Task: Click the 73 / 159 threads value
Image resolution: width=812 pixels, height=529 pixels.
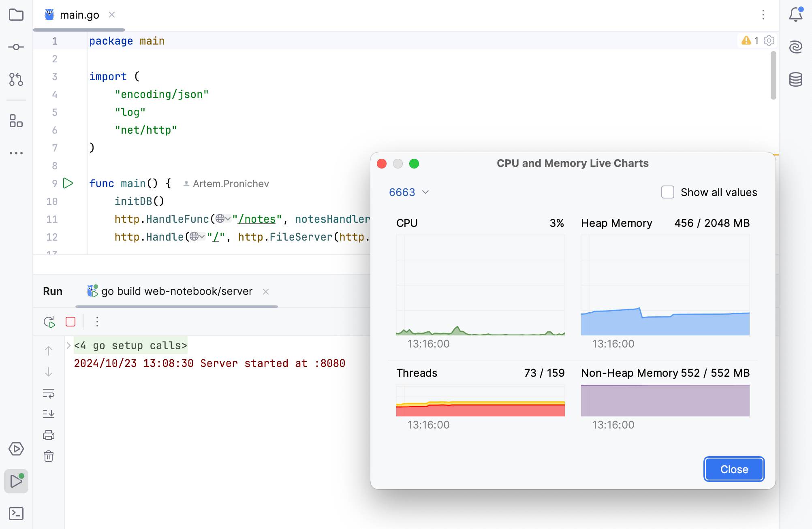Action: coord(544,373)
